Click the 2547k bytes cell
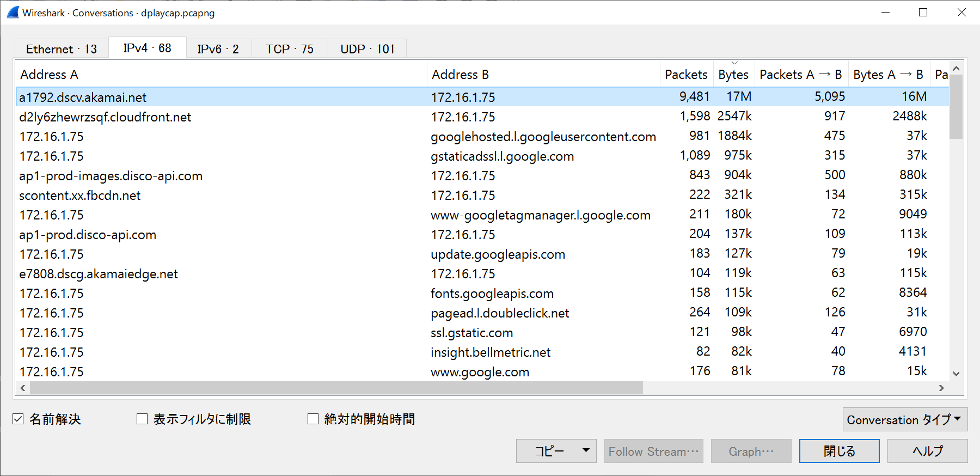The height and width of the screenshot is (476, 980). click(734, 116)
